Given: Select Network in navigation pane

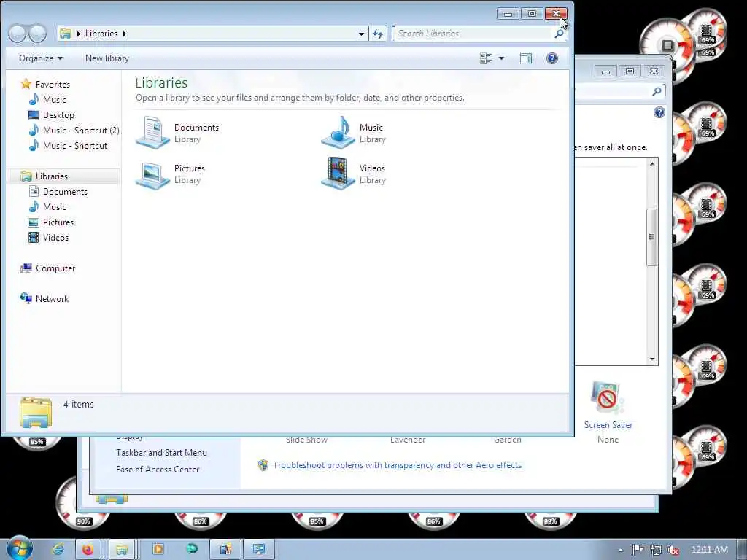Looking at the screenshot, I should tap(52, 298).
